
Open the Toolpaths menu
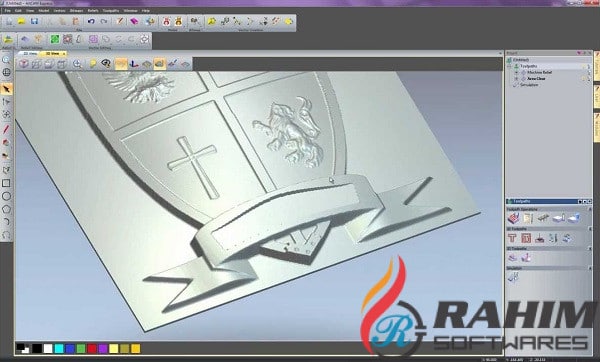[x=111, y=11]
